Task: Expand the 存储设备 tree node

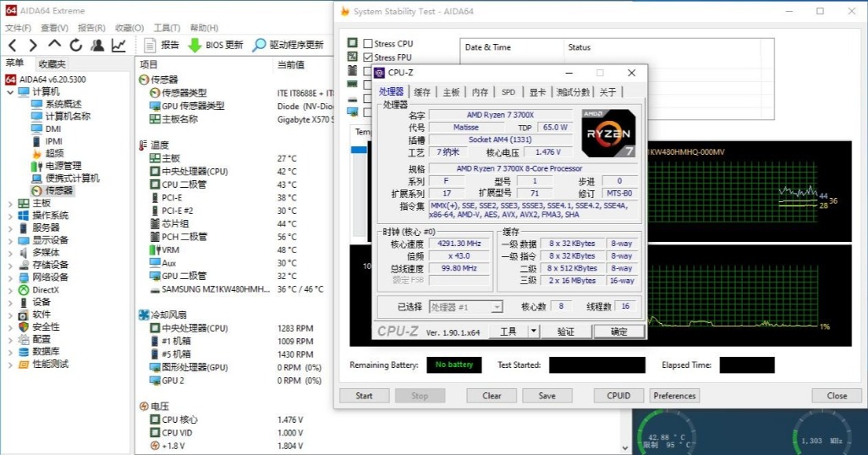Action: 10,266
